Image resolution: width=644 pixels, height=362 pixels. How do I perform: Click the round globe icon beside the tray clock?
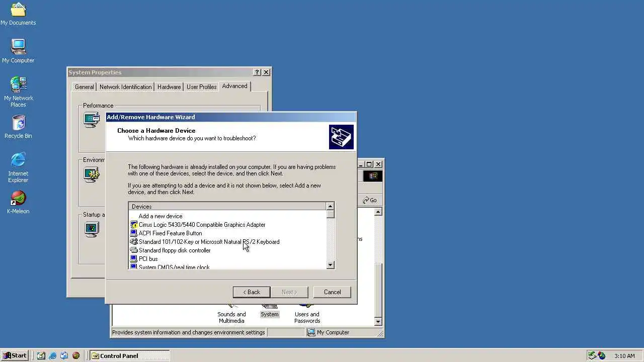pos(602,355)
